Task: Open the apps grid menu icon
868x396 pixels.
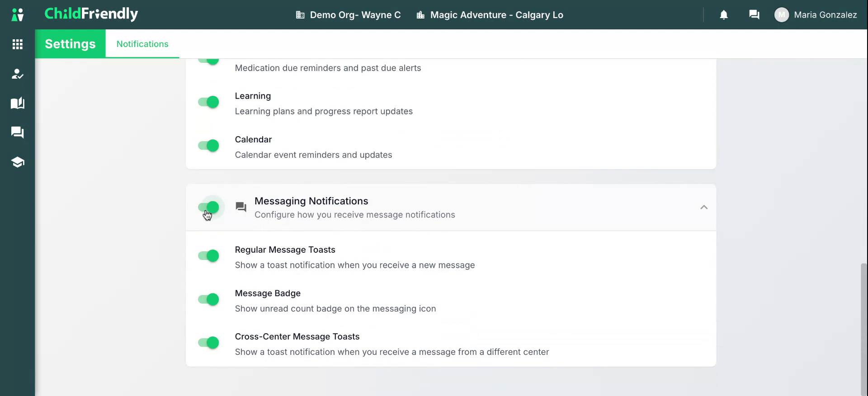Action: (18, 44)
